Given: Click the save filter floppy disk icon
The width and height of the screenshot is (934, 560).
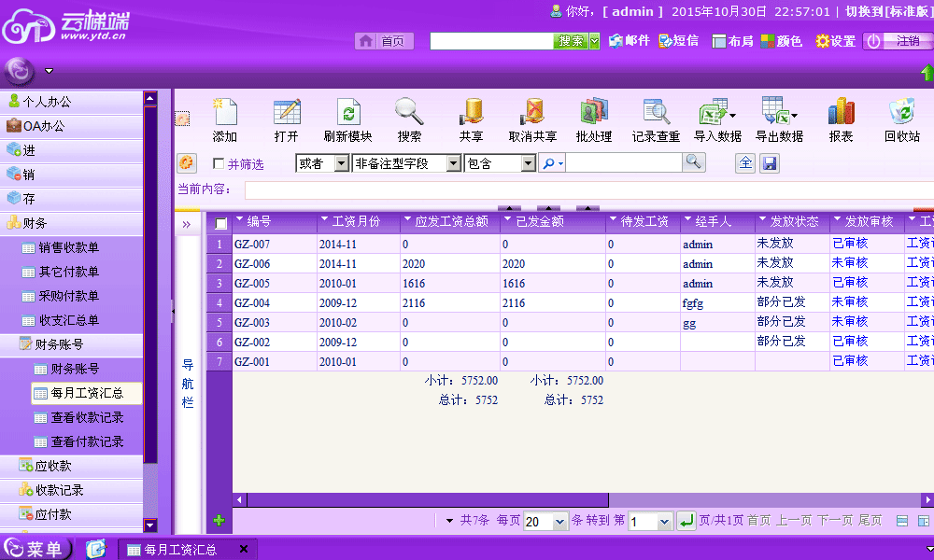Looking at the screenshot, I should click(770, 163).
